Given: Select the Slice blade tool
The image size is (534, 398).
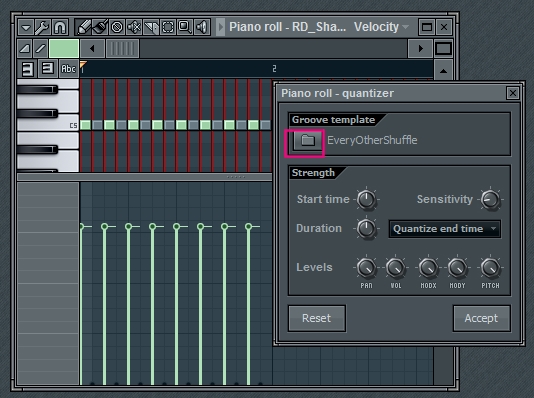Looking at the screenshot, I should pyautogui.click(x=151, y=27).
